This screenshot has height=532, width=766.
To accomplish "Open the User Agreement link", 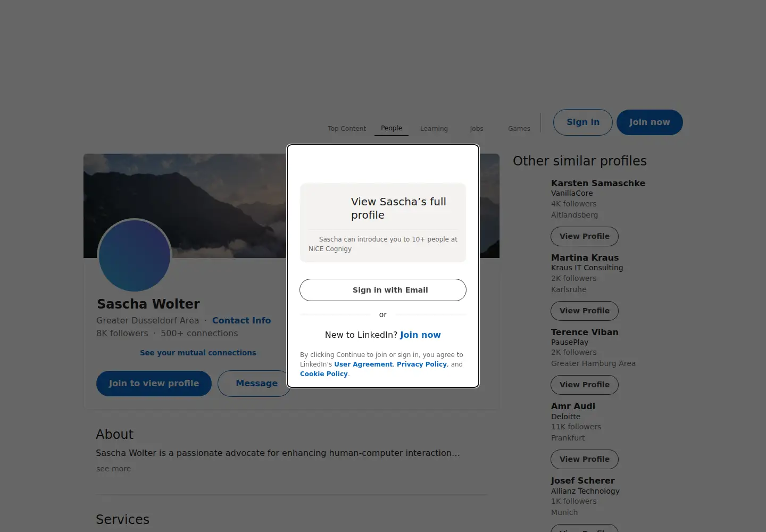I will pyautogui.click(x=363, y=364).
